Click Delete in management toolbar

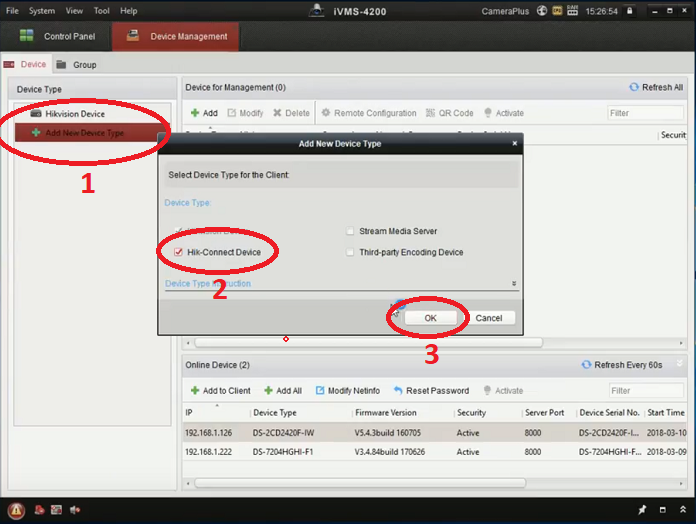(x=291, y=113)
